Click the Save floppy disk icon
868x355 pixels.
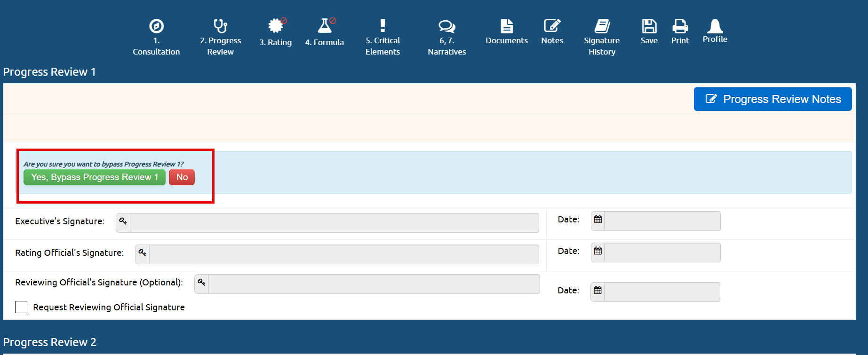(x=649, y=26)
